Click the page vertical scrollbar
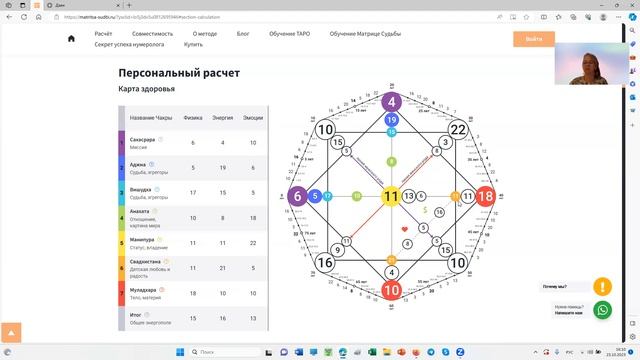640x360 pixels. coord(623,183)
